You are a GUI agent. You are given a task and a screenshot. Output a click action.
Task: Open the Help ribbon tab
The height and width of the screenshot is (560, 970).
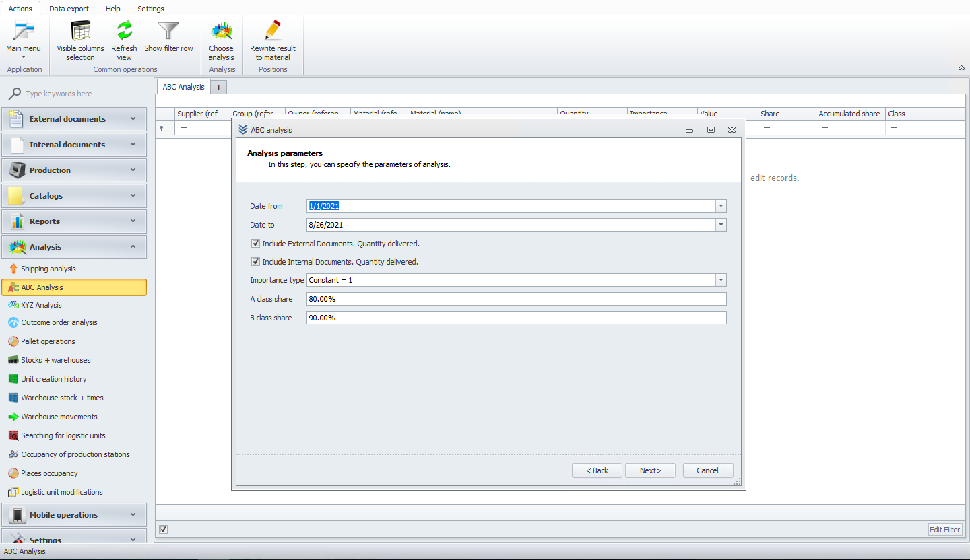pos(113,9)
